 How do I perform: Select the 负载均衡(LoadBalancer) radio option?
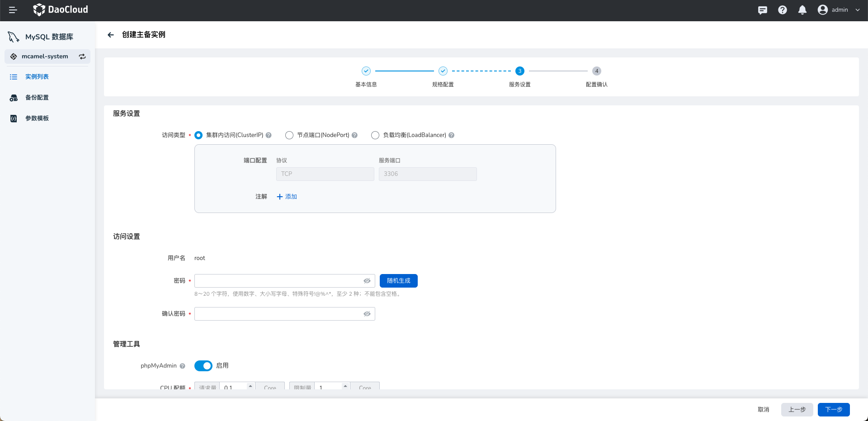(375, 135)
